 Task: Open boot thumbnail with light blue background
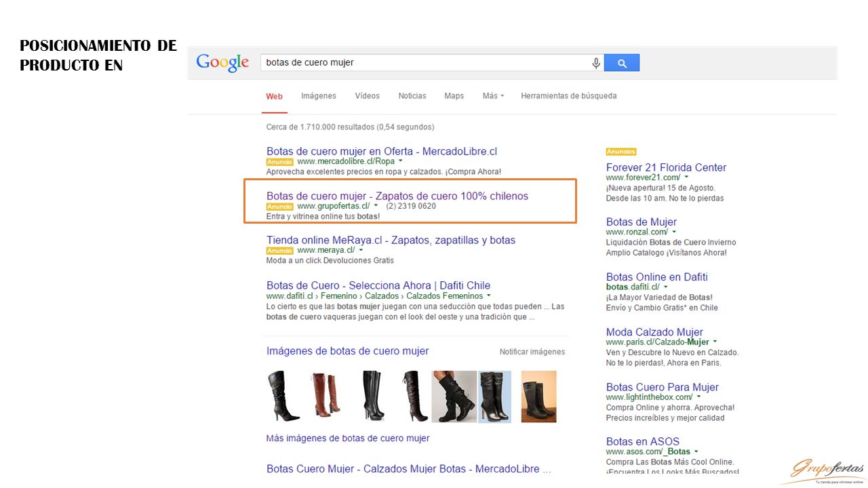[495, 396]
